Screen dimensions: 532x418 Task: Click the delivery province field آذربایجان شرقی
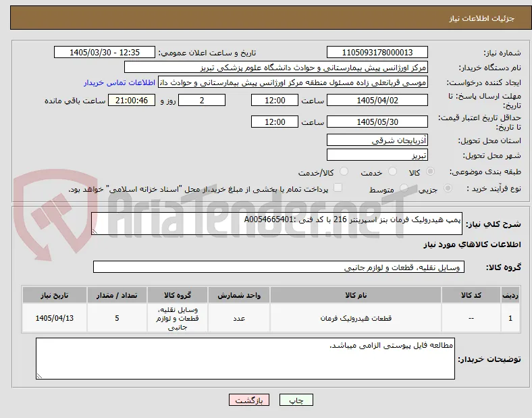(x=377, y=140)
